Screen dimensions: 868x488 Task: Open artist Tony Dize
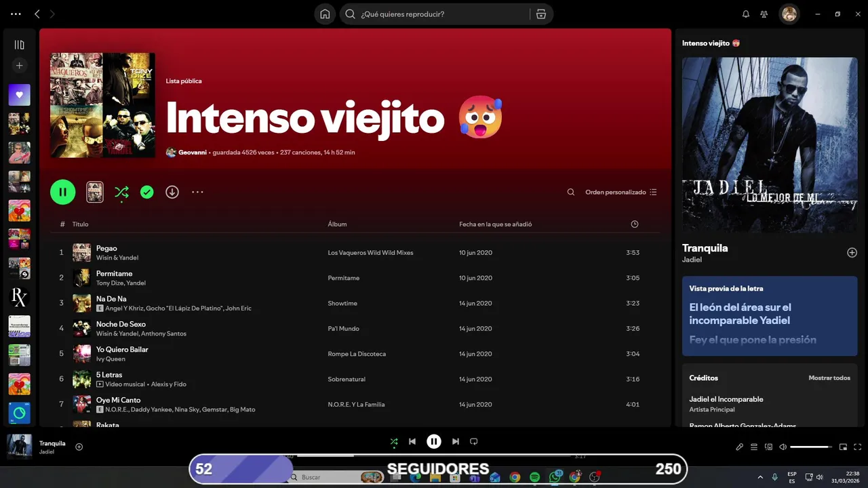[x=109, y=283]
